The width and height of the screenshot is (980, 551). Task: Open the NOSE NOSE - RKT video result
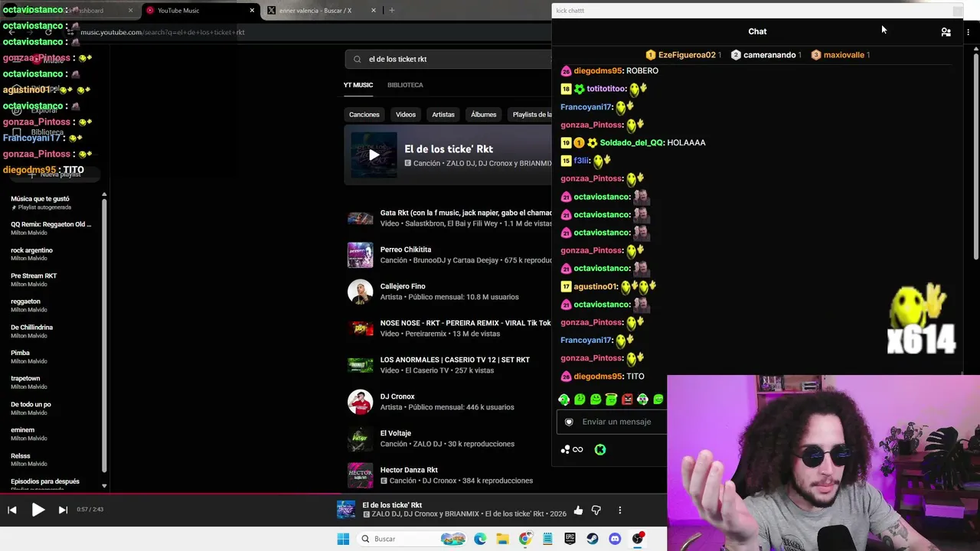click(449, 328)
